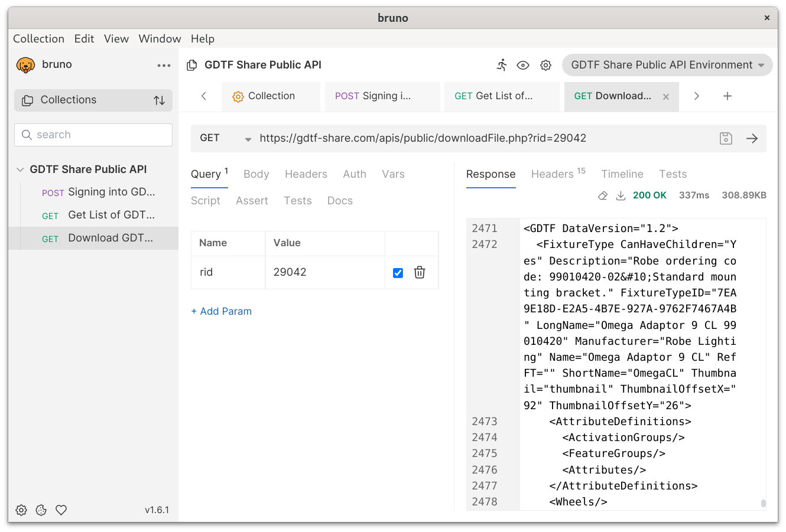786x532 pixels.
Task: Collapse the GDTF Share Public API tree
Action: coord(20,169)
